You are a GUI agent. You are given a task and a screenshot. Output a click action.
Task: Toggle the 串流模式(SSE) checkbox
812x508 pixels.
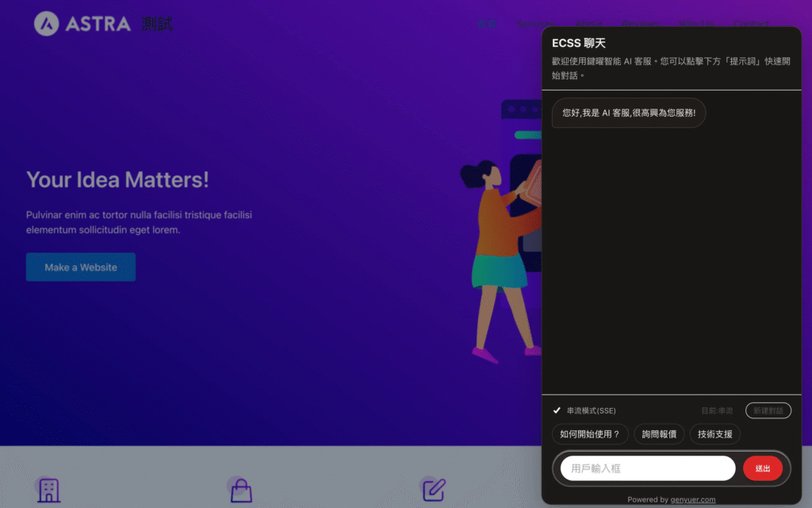(x=557, y=410)
